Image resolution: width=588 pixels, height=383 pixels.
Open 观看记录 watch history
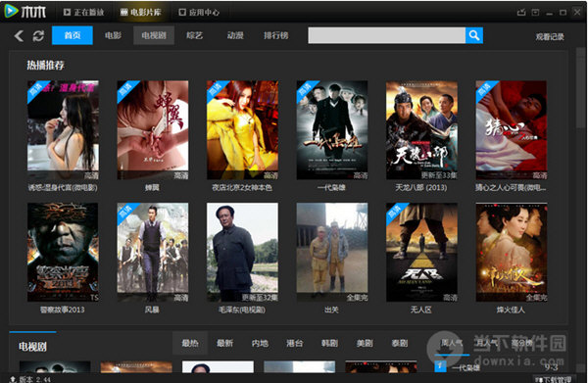(x=550, y=36)
